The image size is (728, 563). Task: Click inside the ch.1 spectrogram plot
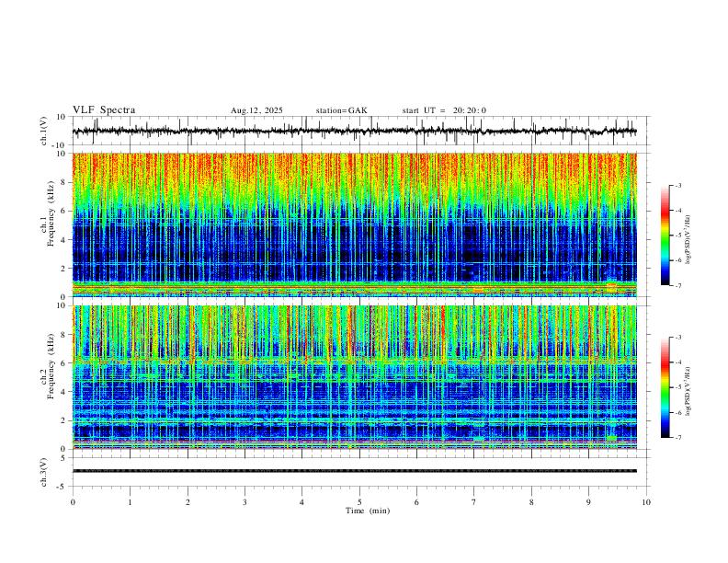pos(354,224)
